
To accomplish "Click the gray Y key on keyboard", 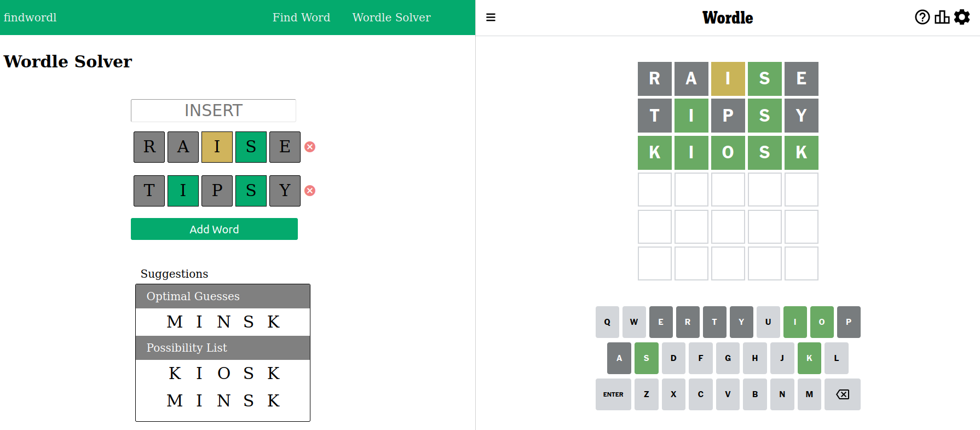I will (741, 322).
